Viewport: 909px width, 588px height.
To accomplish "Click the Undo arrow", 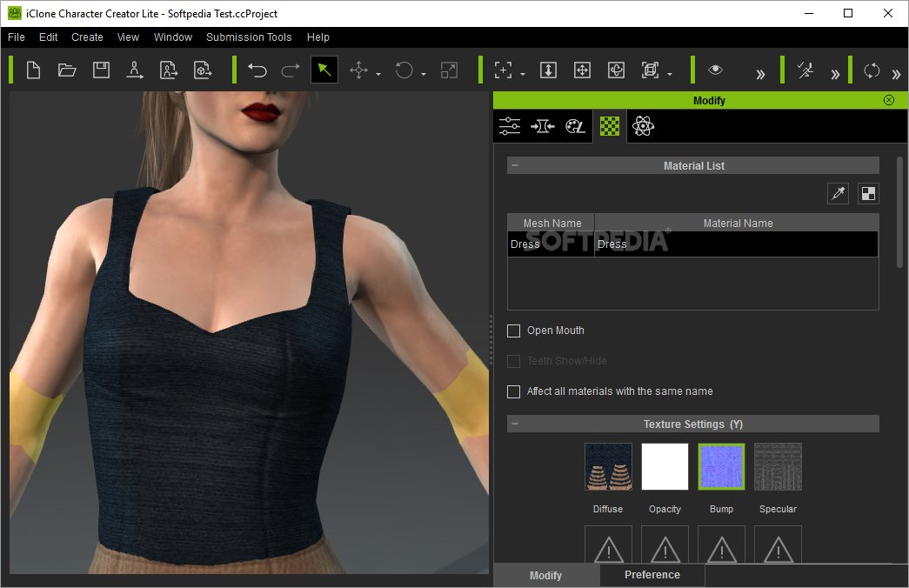I will (x=257, y=70).
